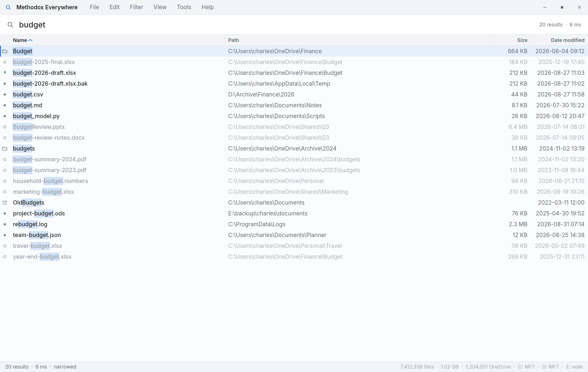Open the File menu
The height and width of the screenshot is (372, 588).
(94, 7)
